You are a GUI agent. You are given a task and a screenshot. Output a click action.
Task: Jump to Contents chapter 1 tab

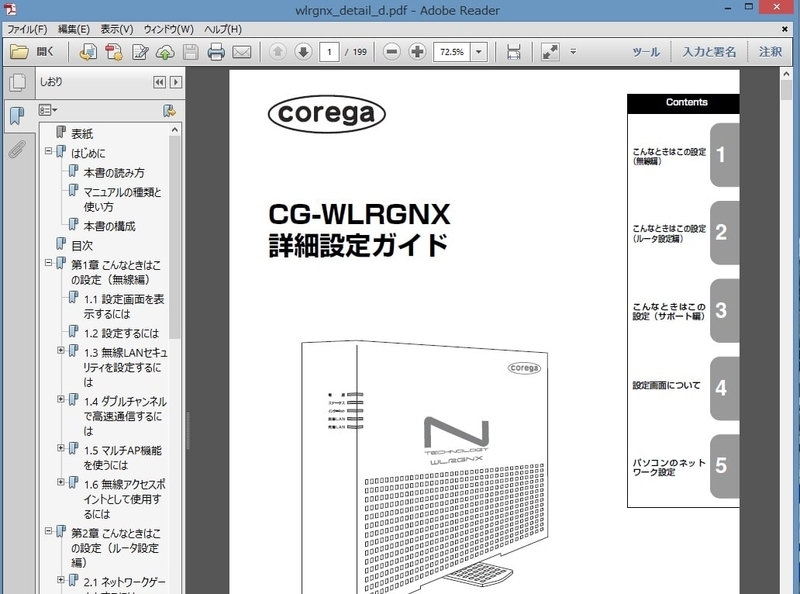pos(724,155)
